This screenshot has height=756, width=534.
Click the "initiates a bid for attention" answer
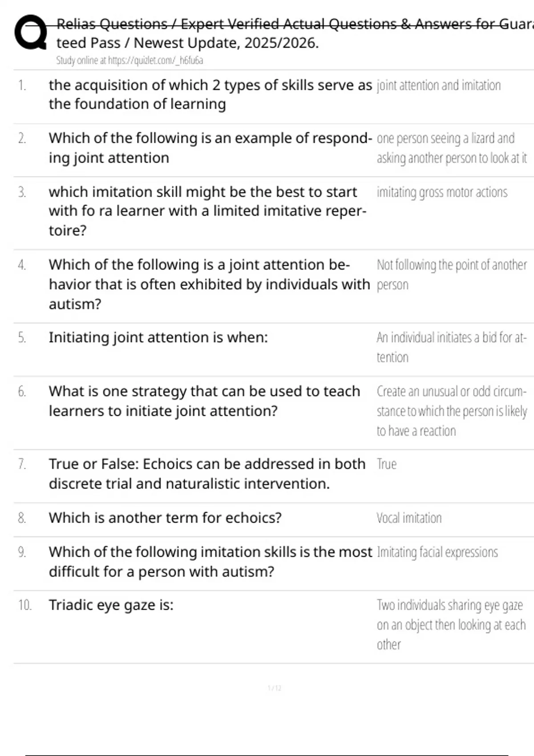(451, 347)
